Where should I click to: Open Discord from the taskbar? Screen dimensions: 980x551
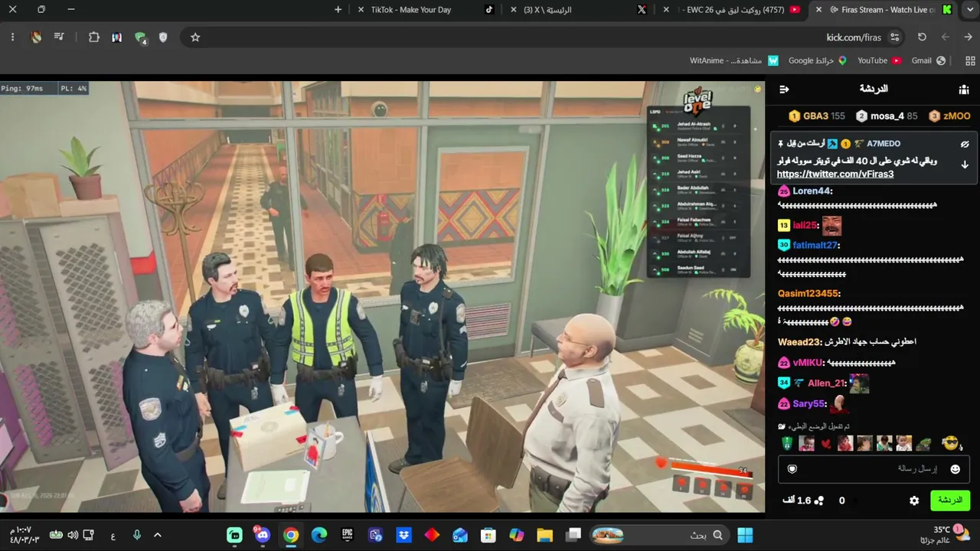click(x=263, y=535)
